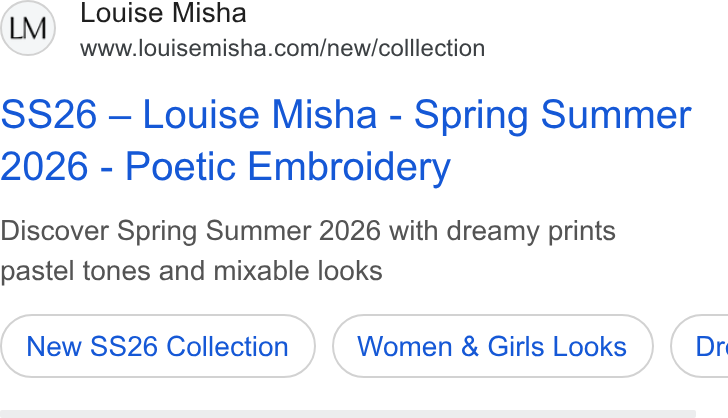Open the Women & Girls Looks chip

click(493, 346)
